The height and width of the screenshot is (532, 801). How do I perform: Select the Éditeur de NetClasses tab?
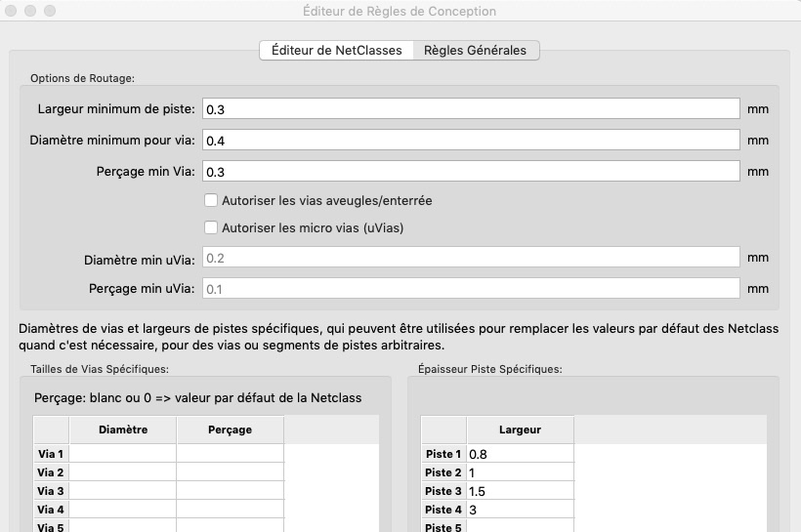click(x=336, y=51)
